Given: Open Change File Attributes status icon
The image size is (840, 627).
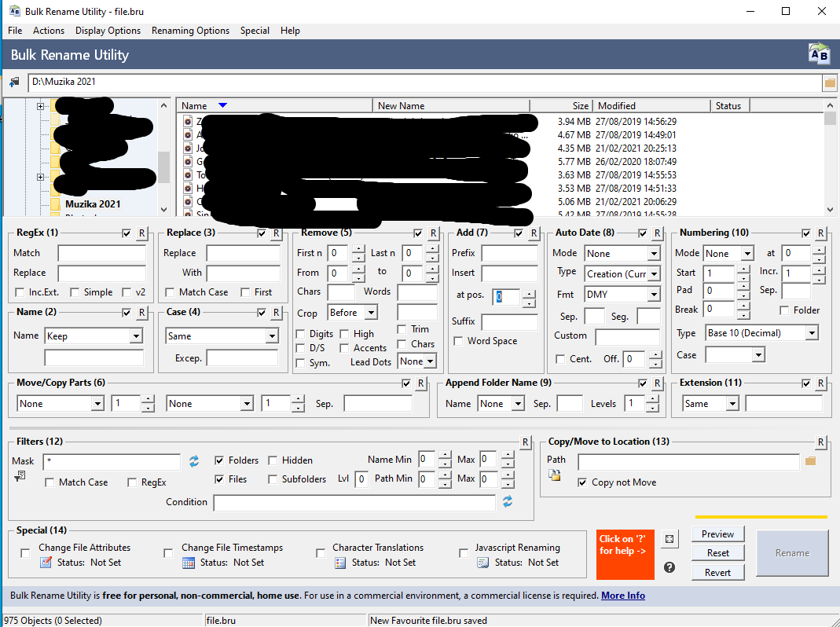Looking at the screenshot, I should pyautogui.click(x=46, y=562).
